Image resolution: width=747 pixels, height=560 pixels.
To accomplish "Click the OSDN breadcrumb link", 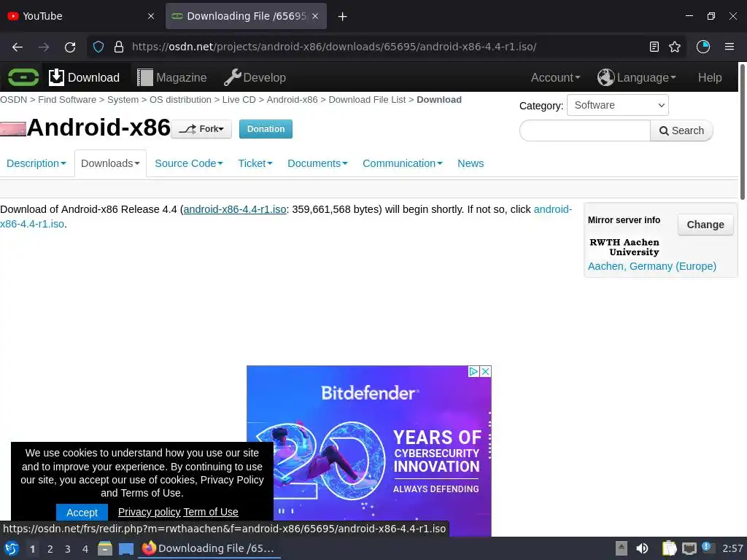I will [x=13, y=99].
